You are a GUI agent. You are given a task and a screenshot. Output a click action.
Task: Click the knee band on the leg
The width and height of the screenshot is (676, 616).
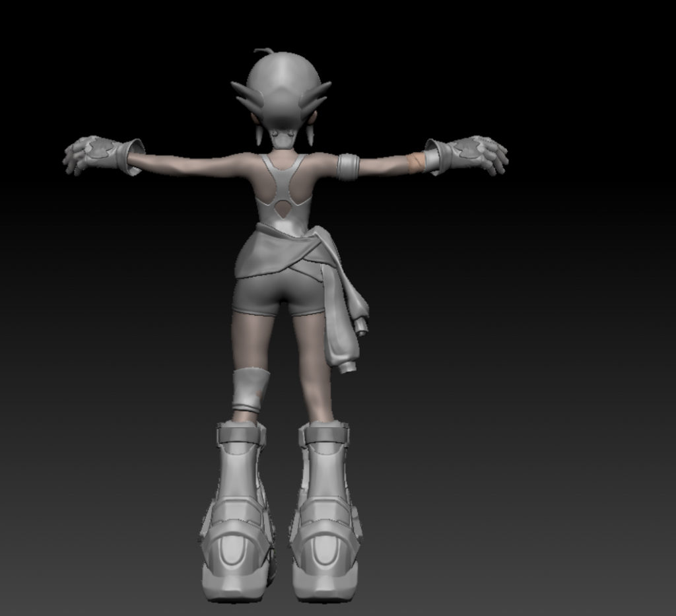click(250, 390)
